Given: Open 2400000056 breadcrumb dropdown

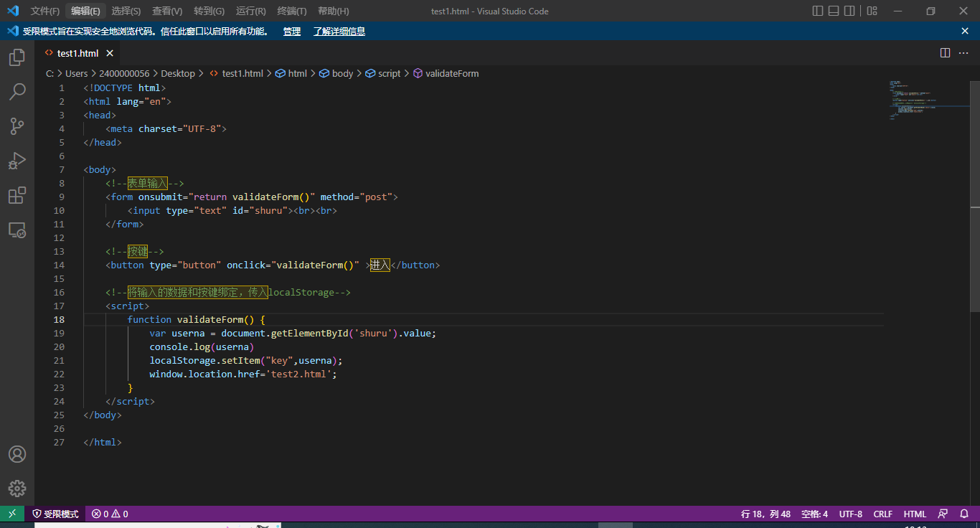Looking at the screenshot, I should [124, 73].
